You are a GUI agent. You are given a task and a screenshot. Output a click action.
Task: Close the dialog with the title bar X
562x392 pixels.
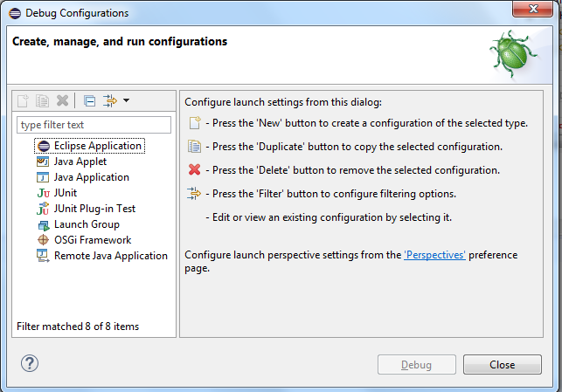(533, 9)
